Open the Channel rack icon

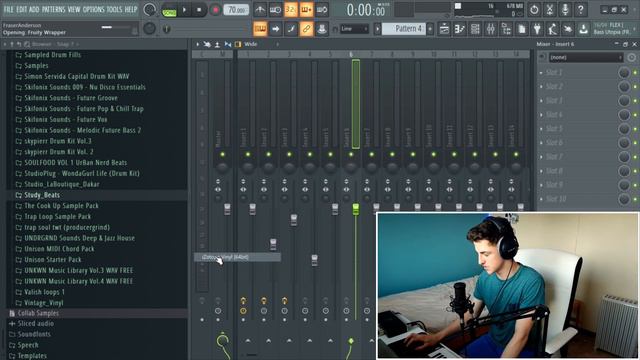click(x=475, y=29)
